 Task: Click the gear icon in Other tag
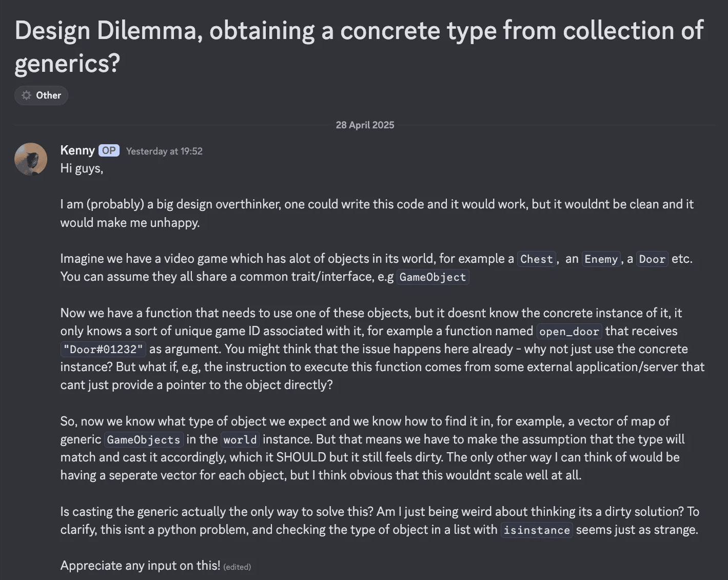coord(26,95)
